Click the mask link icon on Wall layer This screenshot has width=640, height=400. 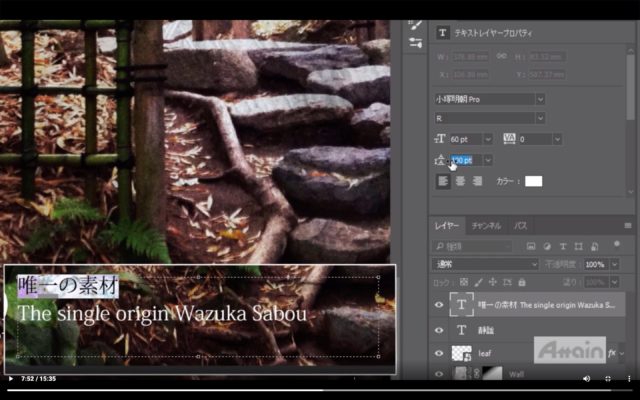click(477, 373)
